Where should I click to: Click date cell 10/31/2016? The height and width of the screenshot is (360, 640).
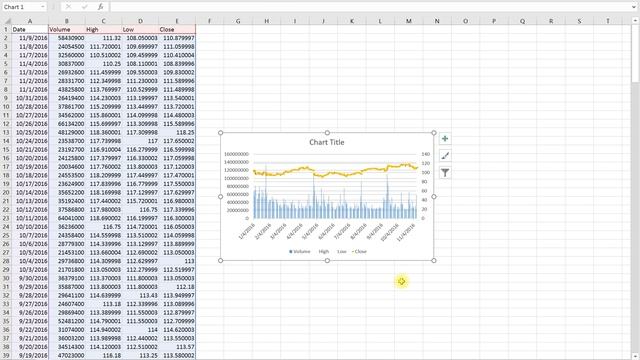30,98
